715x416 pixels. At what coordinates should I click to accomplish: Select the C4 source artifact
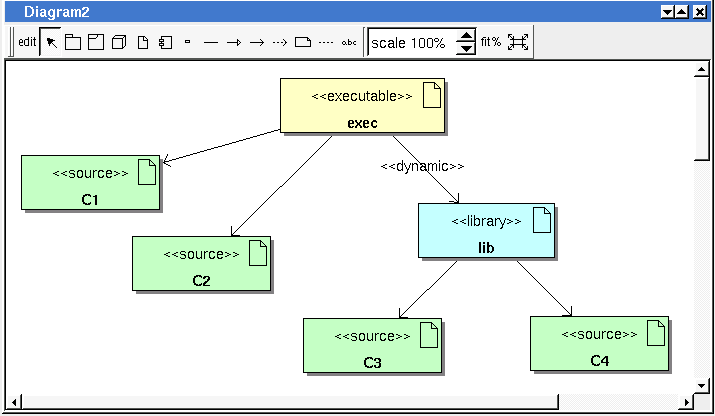coord(600,343)
